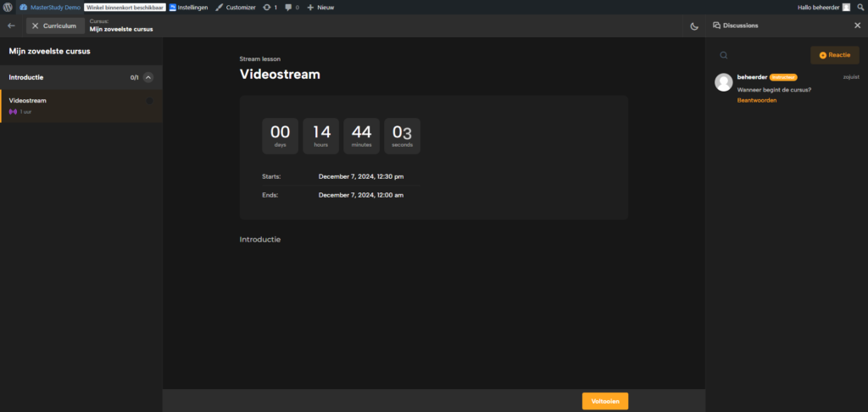Open the 'Mijn zoveelste cursus' course title

[121, 29]
